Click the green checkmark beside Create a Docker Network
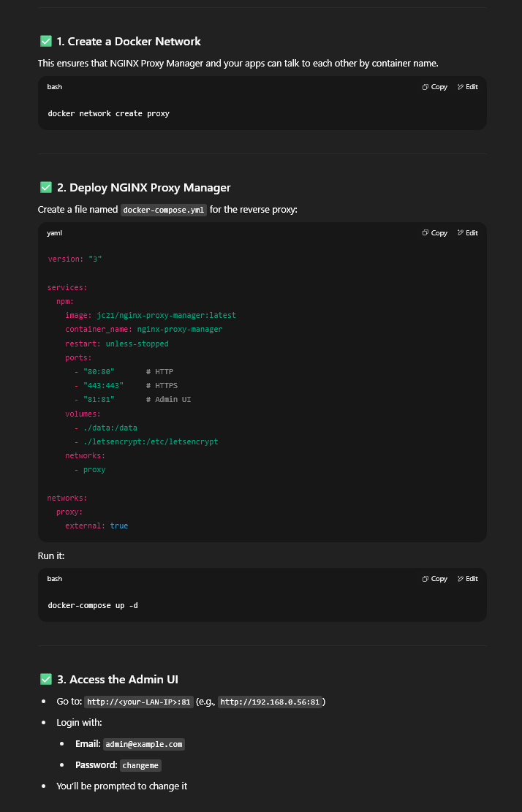 tap(45, 42)
